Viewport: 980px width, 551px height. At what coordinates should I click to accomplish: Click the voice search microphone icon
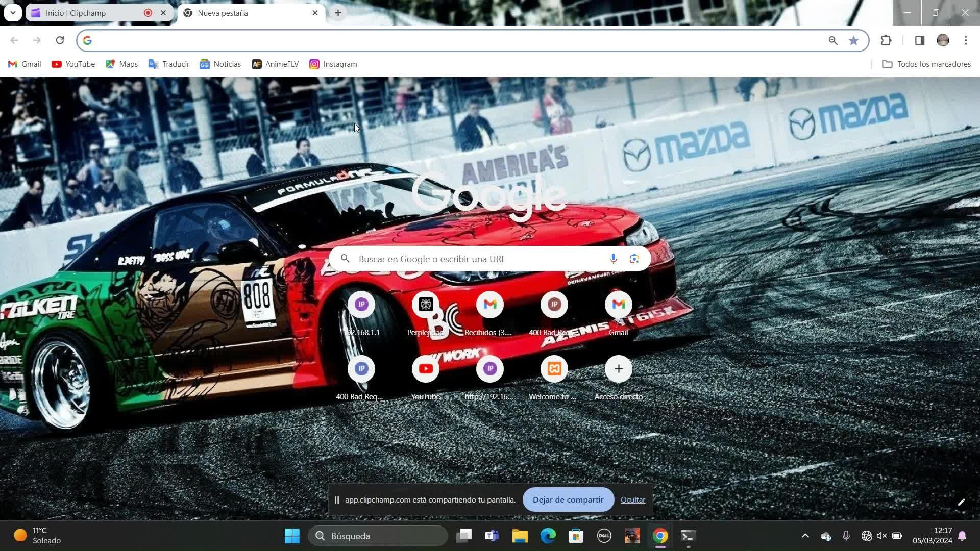(x=613, y=259)
